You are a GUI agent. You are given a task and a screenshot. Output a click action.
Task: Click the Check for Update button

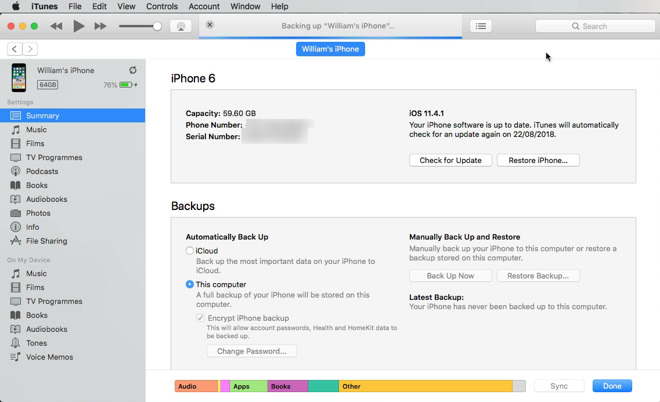(450, 160)
